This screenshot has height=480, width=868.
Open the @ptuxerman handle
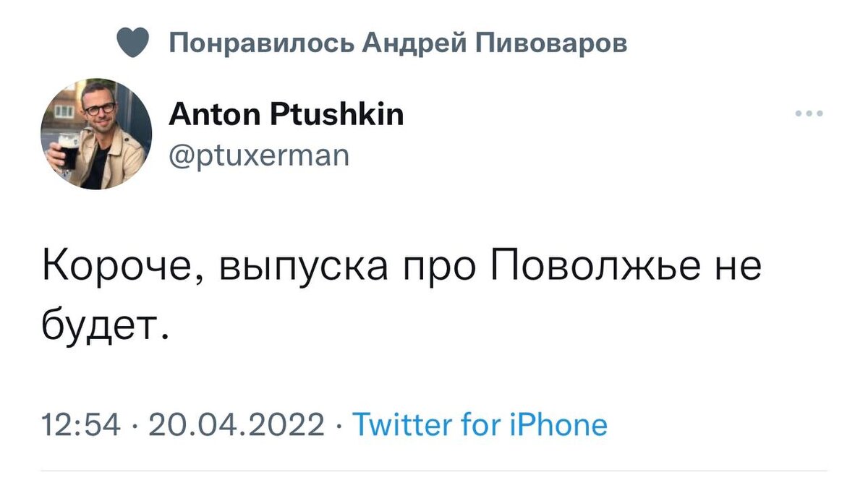point(258,155)
